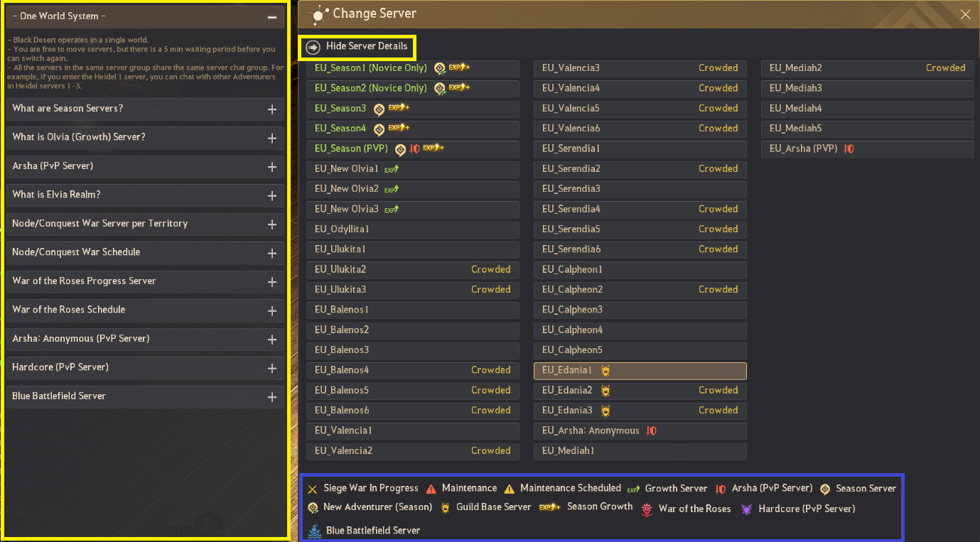Switch to the crowded EU_Serendia2 server
This screenshot has height=542, width=980.
(x=640, y=169)
